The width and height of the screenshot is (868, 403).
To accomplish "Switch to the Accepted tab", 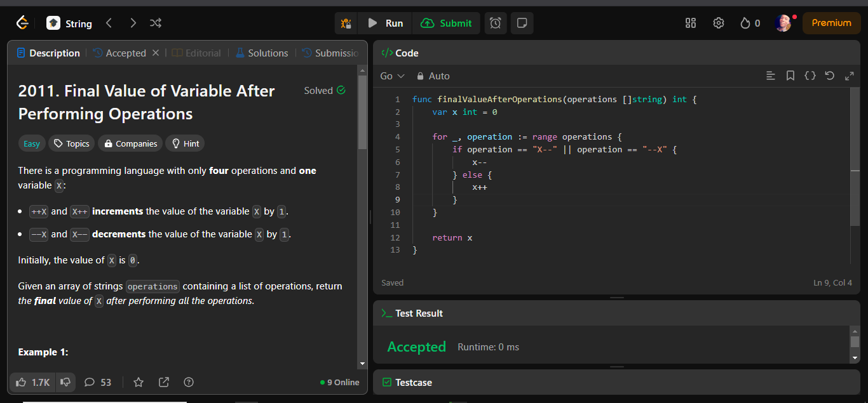I will 119,53.
